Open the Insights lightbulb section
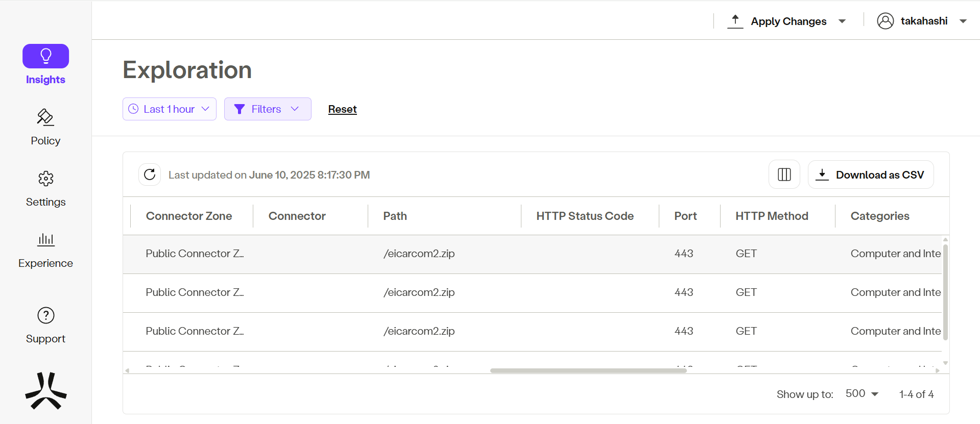This screenshot has width=980, height=424. (x=45, y=56)
